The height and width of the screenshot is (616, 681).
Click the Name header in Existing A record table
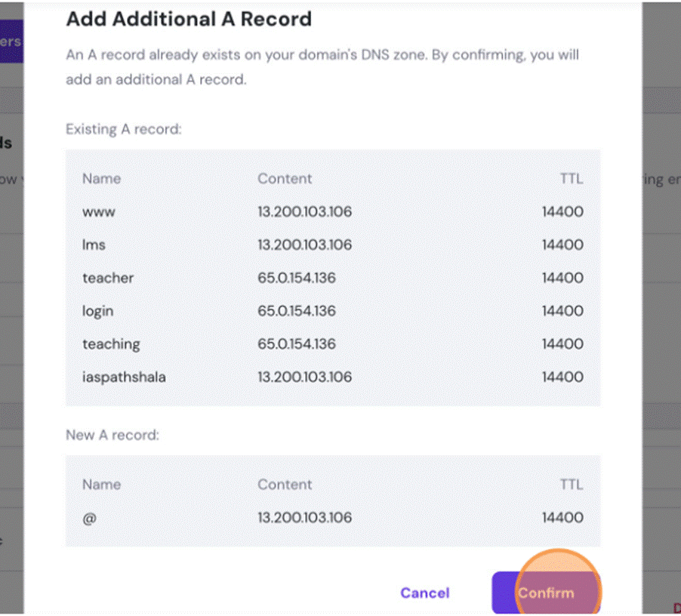(x=101, y=179)
